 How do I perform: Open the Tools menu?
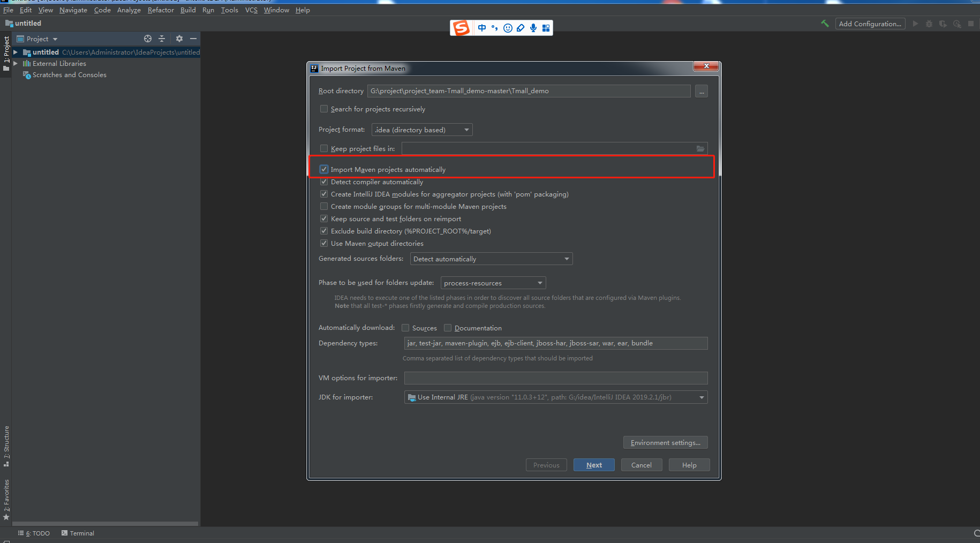click(x=230, y=10)
